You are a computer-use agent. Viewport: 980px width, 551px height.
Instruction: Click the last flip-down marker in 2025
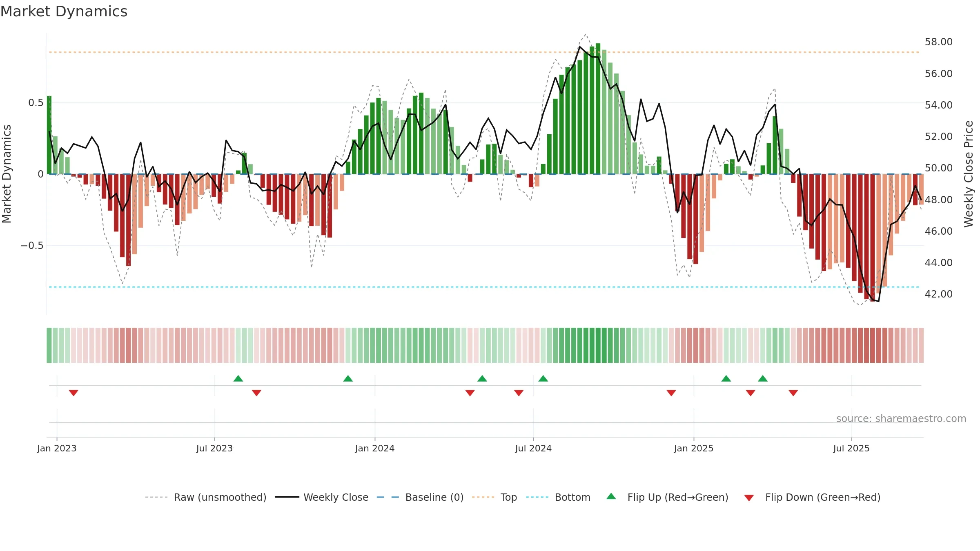(x=793, y=393)
